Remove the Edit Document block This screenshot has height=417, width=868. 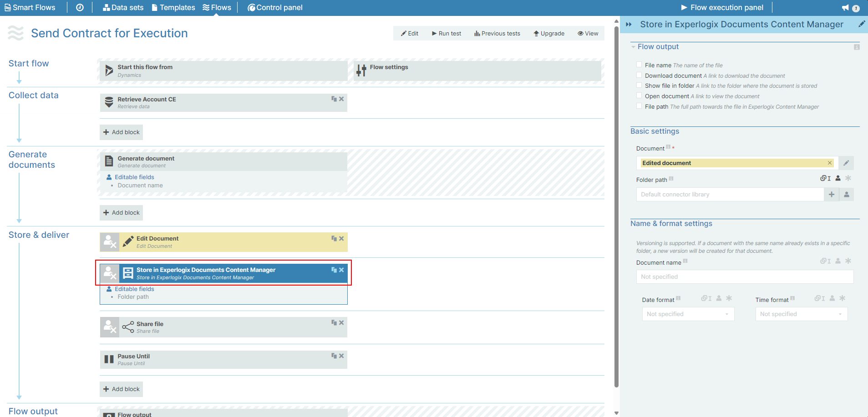point(341,238)
